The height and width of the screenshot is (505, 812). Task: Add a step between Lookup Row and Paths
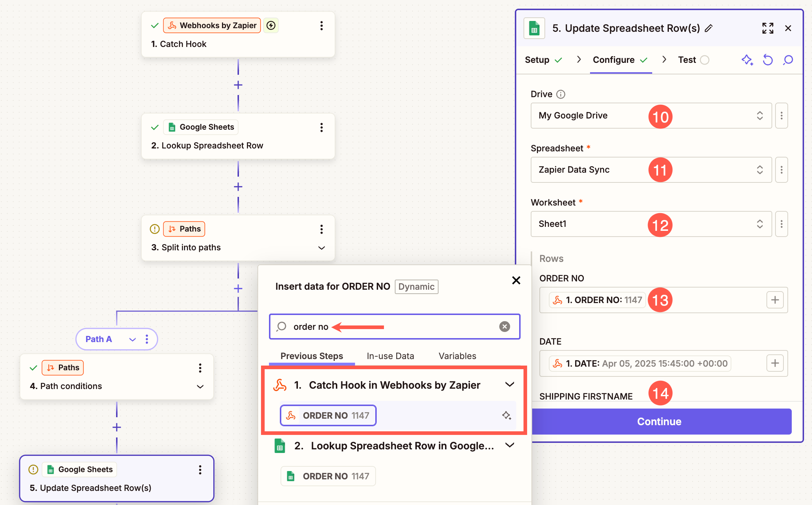[x=238, y=187]
